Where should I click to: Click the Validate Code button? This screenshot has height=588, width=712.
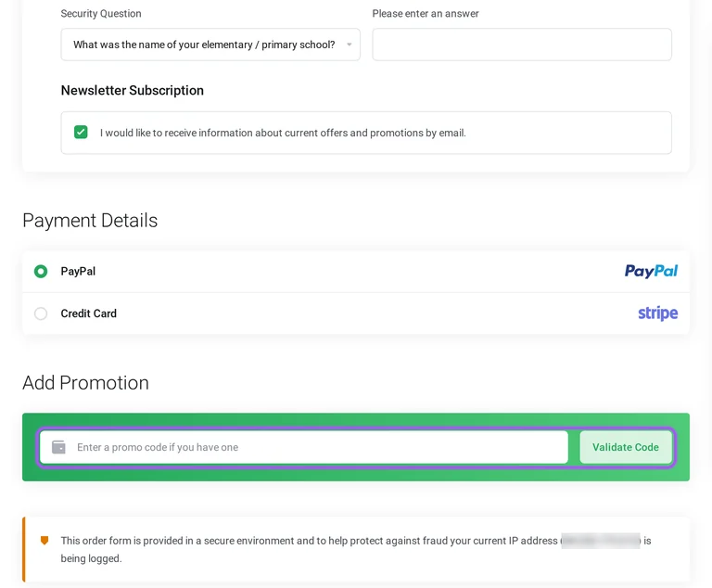(x=625, y=447)
